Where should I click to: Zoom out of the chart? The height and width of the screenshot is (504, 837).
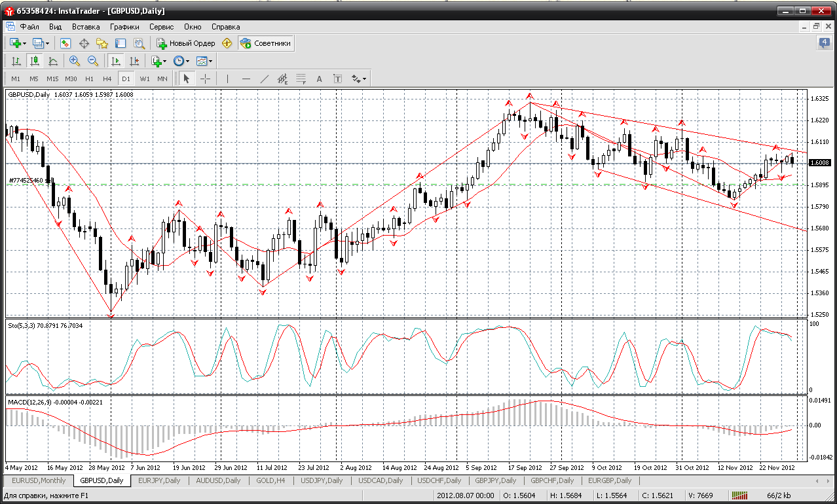(x=92, y=61)
